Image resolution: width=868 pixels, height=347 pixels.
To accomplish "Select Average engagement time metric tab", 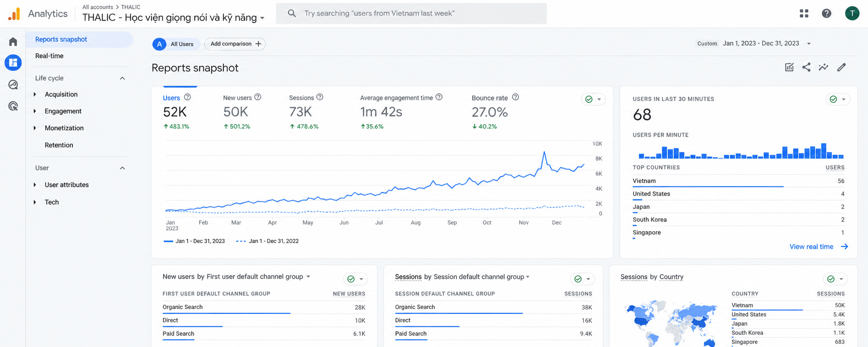I will (x=401, y=112).
